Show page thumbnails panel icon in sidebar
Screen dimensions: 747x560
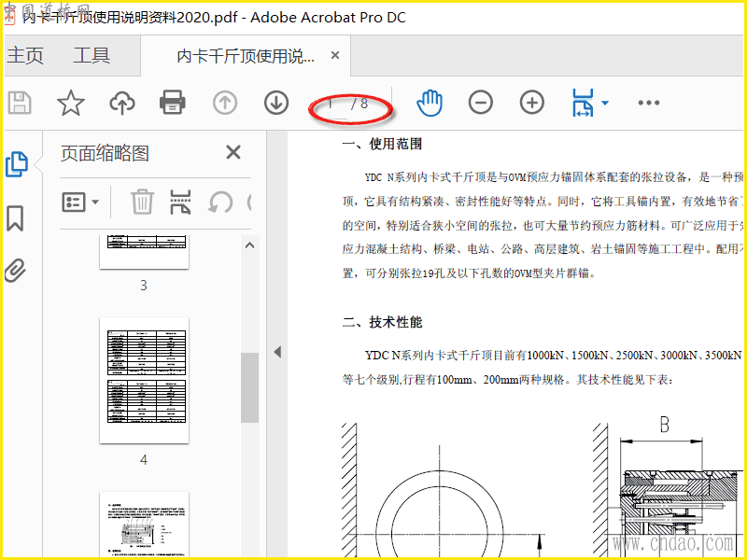coord(17,164)
